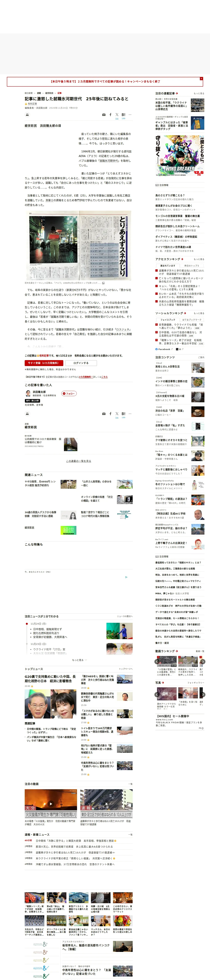This screenshot has height=980, width=210.
Task: Open the 一覧 link beside 速報・新着ニュース
Action: pos(130,834)
